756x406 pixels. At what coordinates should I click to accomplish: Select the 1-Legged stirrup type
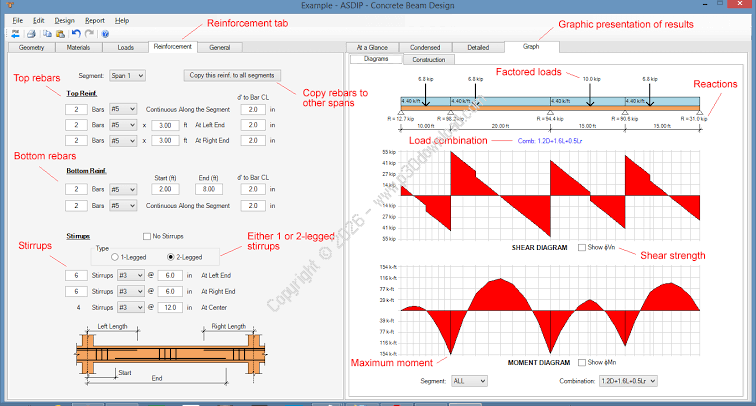coord(115,257)
